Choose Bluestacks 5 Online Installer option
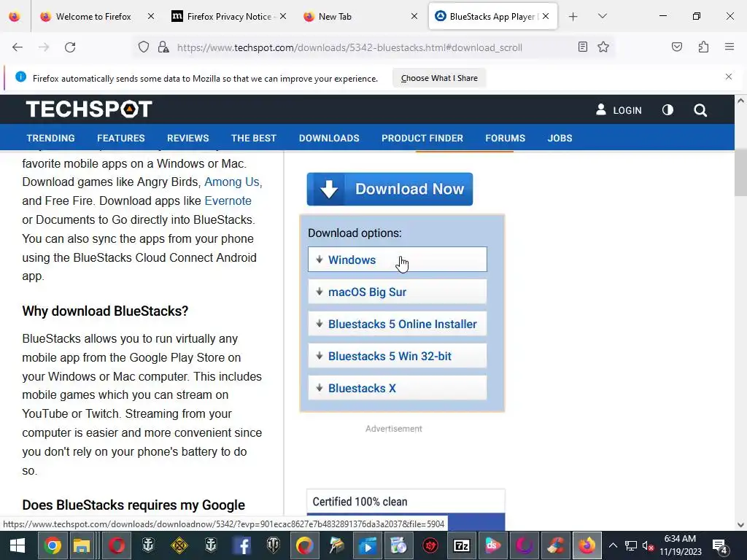747x560 pixels. [x=398, y=324]
